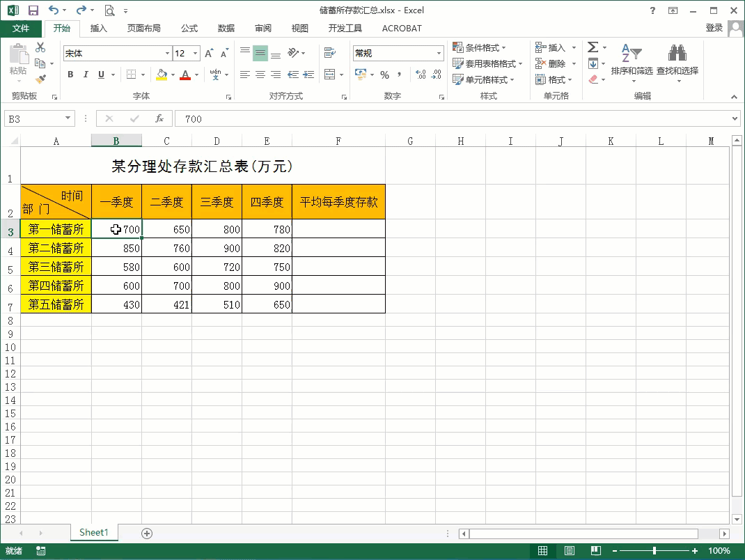This screenshot has width=745, height=560.
Task: Expand the number format dropdown showing 常规
Action: 439,54
